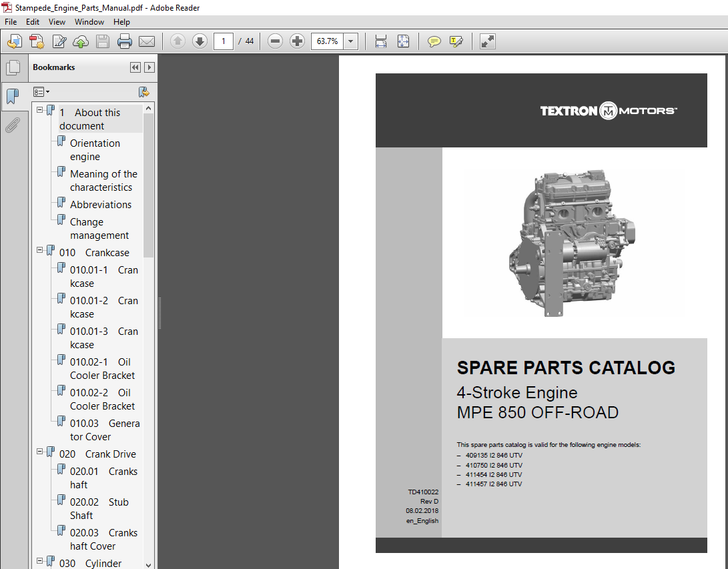Screen dimensions: 728x569
Task: Select the 'Orientation engine' bookmark
Action: point(95,150)
